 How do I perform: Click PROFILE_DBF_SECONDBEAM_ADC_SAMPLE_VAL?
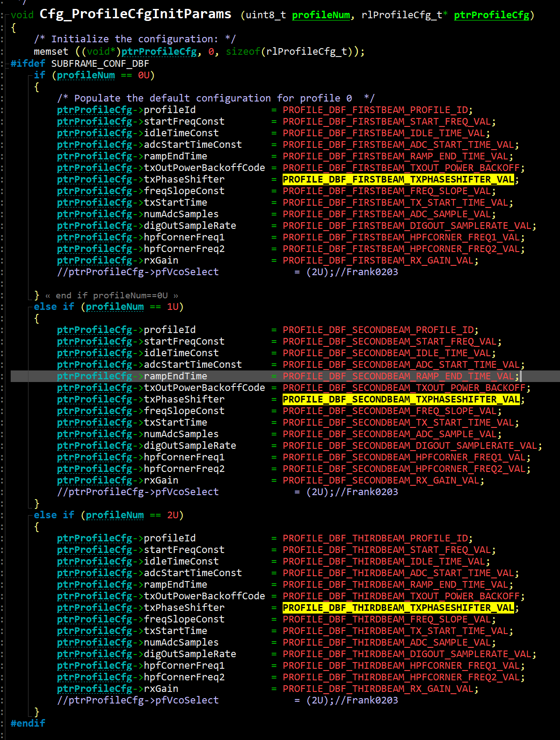pos(390,434)
